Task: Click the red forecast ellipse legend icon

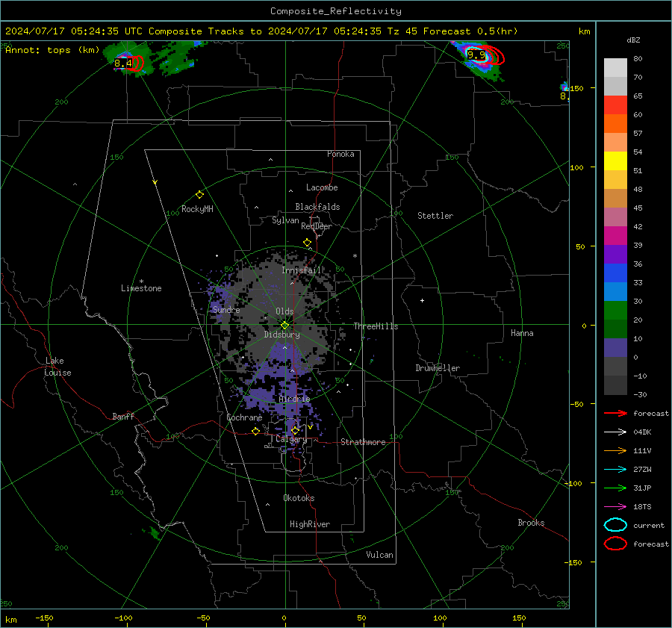Action: tap(615, 544)
